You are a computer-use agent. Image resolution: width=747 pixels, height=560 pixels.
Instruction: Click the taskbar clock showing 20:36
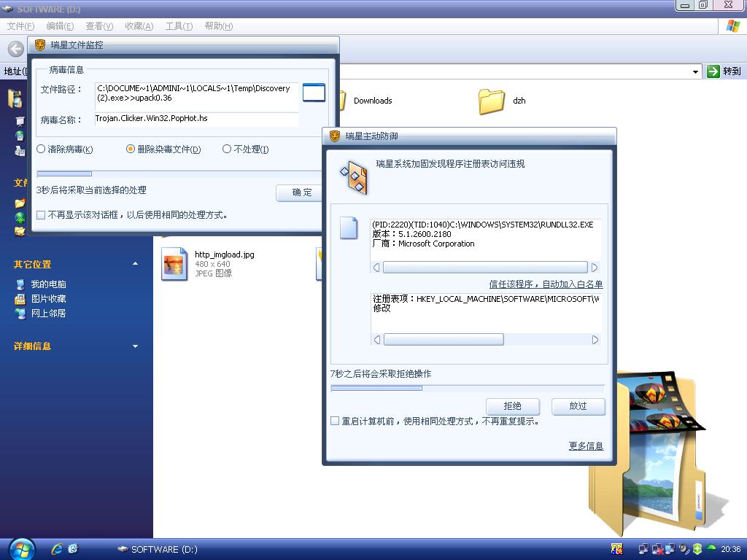coord(731,550)
